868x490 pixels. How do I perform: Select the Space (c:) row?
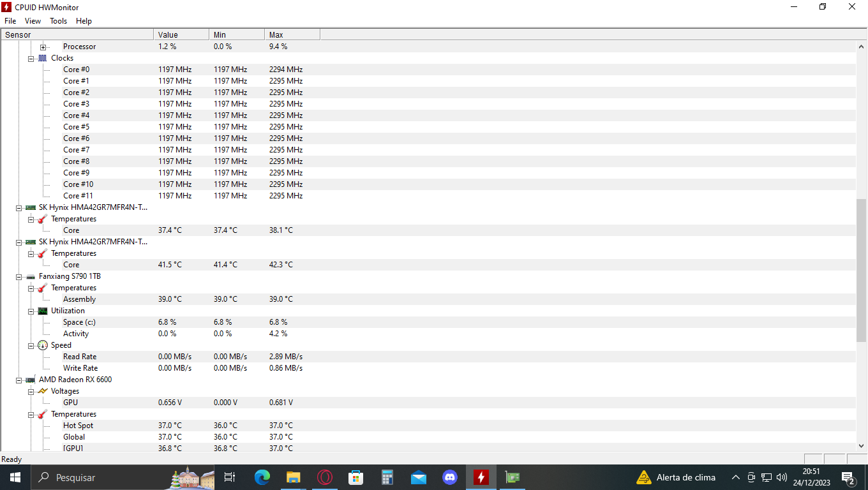pyautogui.click(x=428, y=322)
